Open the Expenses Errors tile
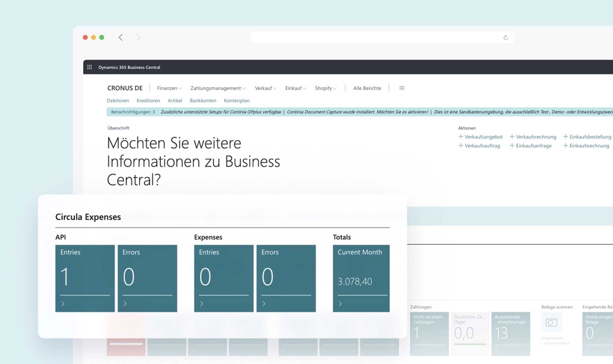Image resolution: width=613 pixels, height=364 pixels. pos(286,278)
